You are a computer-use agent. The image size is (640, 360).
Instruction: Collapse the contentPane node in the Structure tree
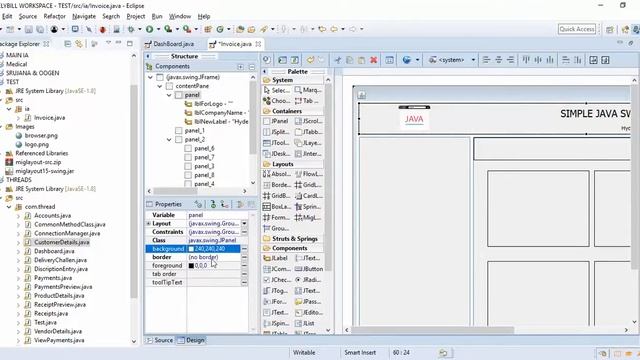click(160, 86)
